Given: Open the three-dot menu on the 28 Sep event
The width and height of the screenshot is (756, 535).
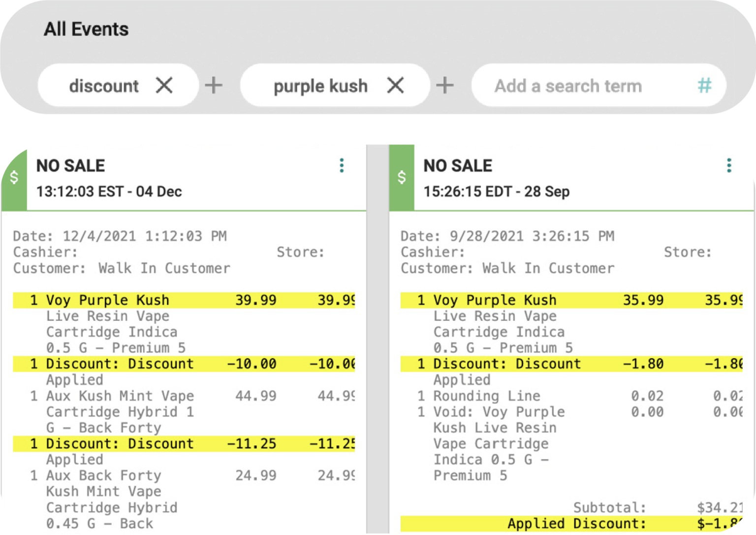Looking at the screenshot, I should pyautogui.click(x=729, y=166).
